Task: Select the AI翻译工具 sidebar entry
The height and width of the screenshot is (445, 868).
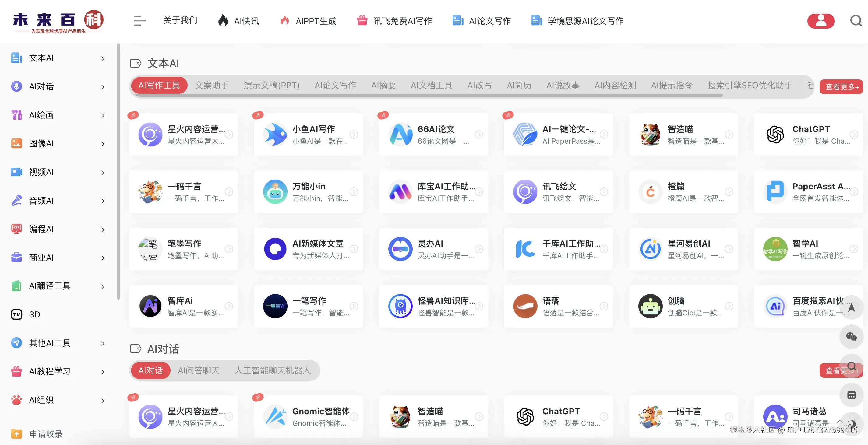Action: tap(49, 286)
